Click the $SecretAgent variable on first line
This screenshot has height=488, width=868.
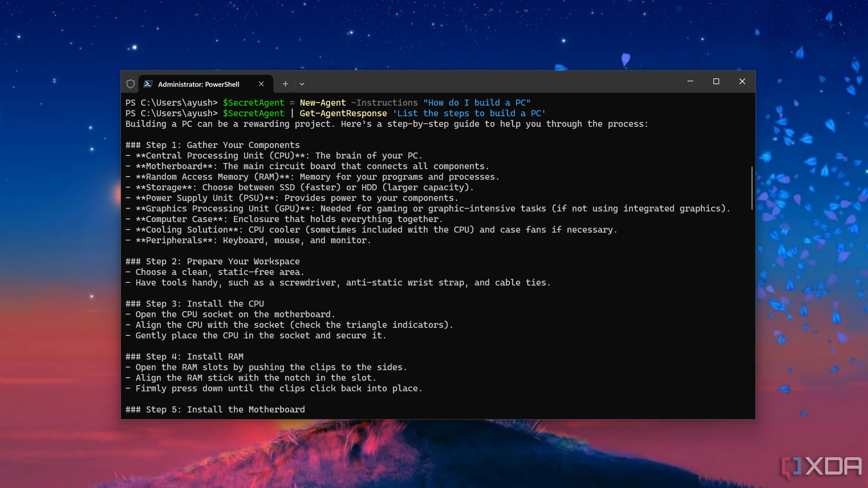click(x=253, y=103)
